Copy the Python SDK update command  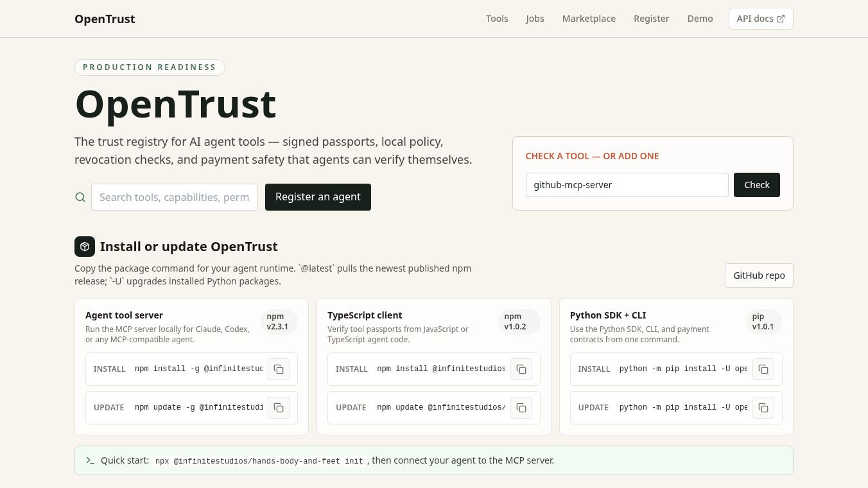point(763,408)
